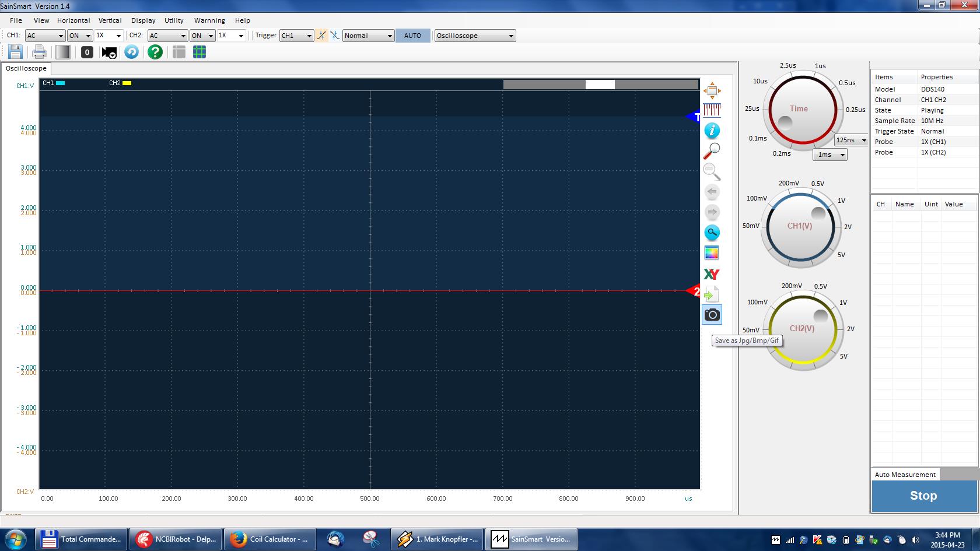Open the CH1 coupling AC dropdown
The height and width of the screenshot is (551, 980).
click(45, 36)
